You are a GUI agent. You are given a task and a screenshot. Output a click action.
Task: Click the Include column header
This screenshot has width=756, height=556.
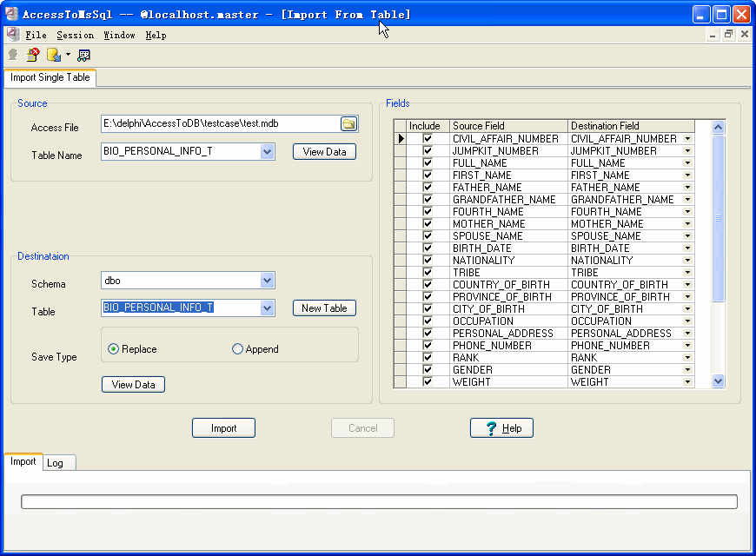[428, 126]
